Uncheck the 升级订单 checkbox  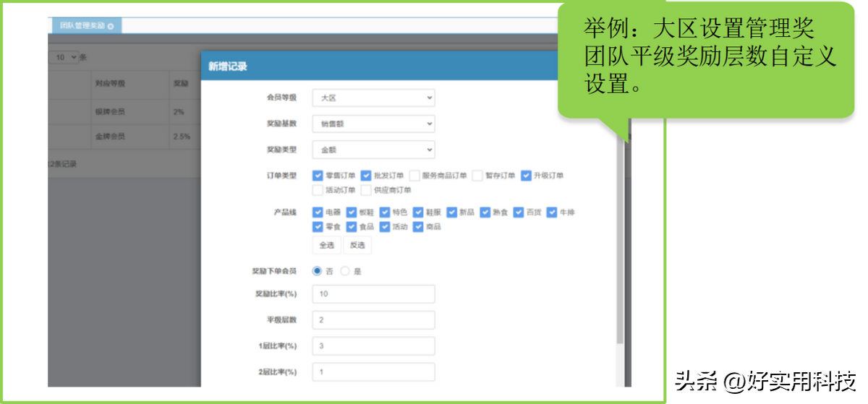[526, 175]
